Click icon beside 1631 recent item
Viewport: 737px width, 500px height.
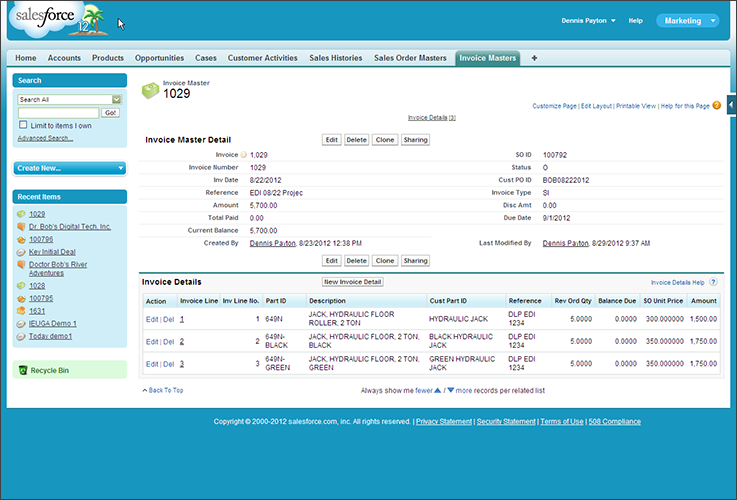(x=21, y=311)
